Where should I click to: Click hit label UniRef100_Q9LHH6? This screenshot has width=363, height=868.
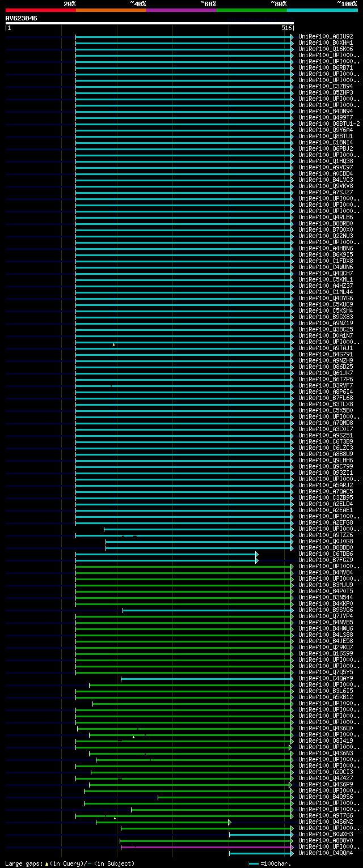click(x=326, y=460)
